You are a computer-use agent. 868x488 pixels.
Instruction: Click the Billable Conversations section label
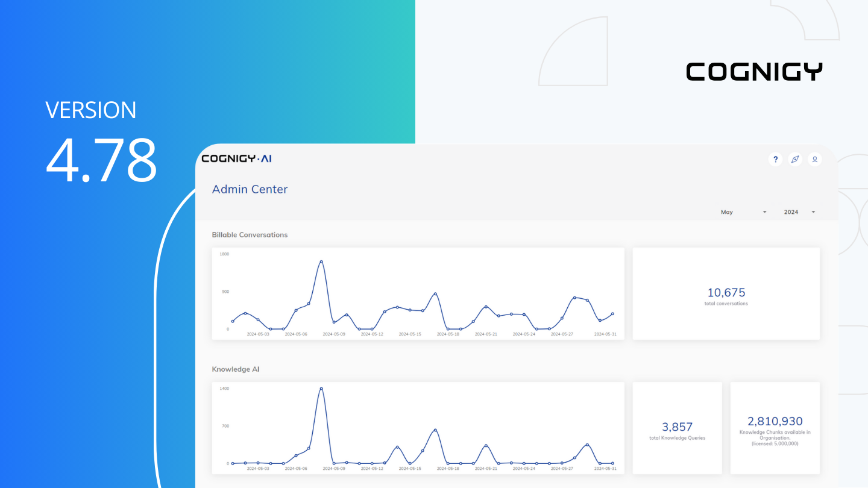click(251, 235)
